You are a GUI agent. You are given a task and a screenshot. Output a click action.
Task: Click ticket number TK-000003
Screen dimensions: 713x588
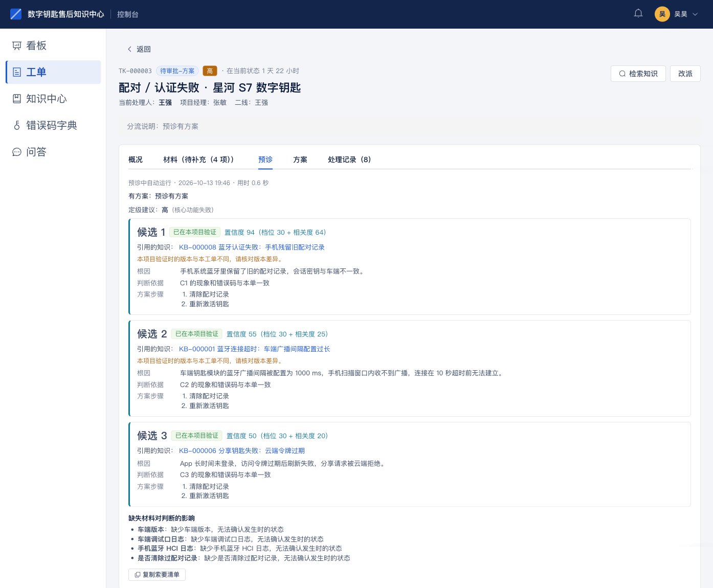click(135, 71)
